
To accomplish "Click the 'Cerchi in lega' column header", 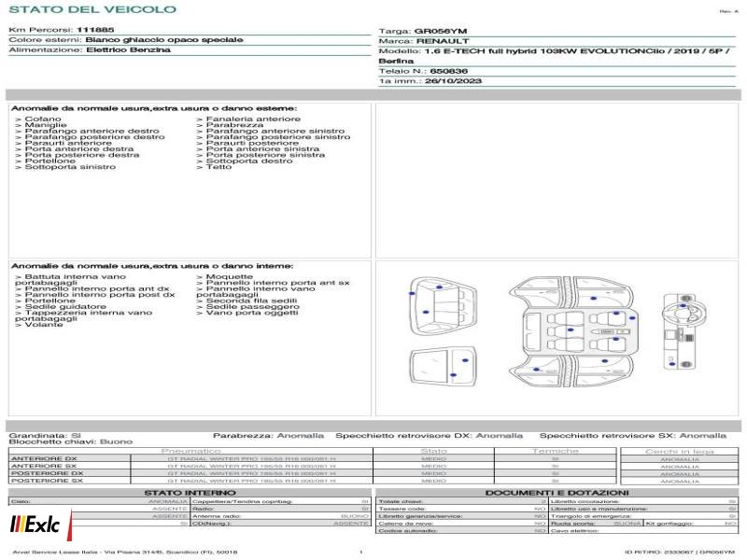I will tap(680, 452).
